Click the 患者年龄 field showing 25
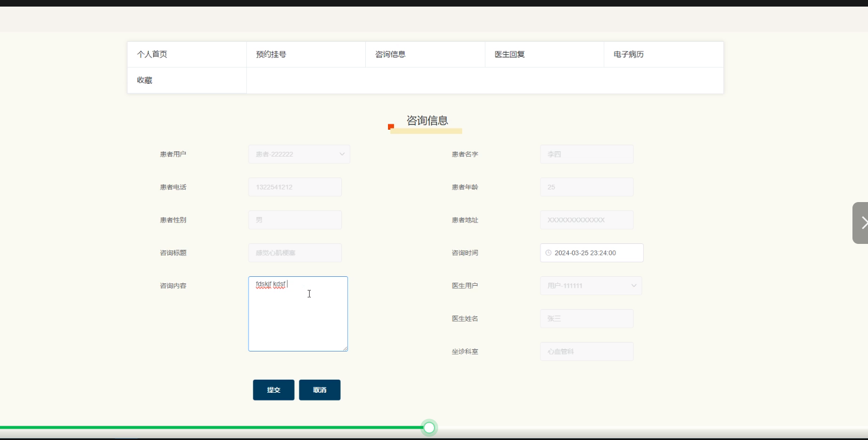This screenshot has width=868, height=440. (x=586, y=187)
